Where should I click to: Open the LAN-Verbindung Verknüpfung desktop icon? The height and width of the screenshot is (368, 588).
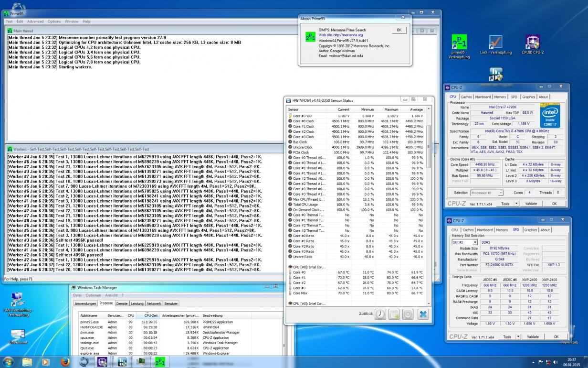18,304
